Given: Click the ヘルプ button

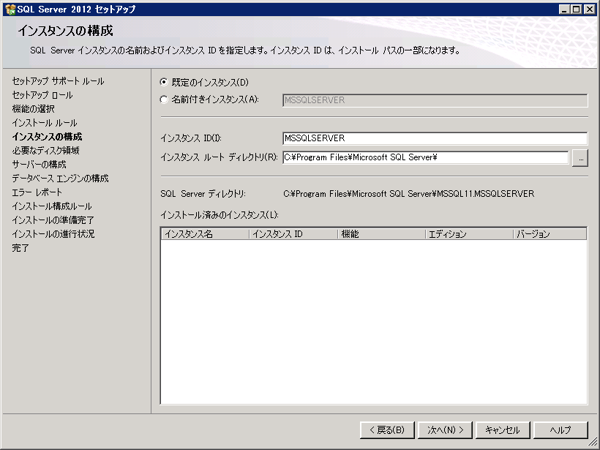Looking at the screenshot, I should [561, 430].
